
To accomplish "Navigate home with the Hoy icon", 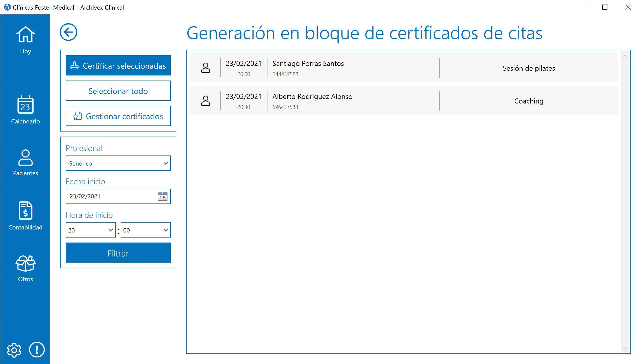I will (25, 35).
